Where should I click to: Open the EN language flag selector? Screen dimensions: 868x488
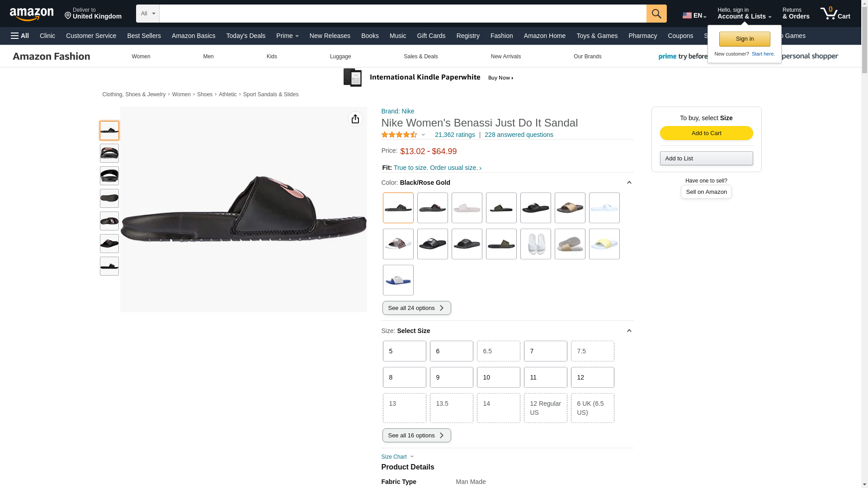coord(694,15)
